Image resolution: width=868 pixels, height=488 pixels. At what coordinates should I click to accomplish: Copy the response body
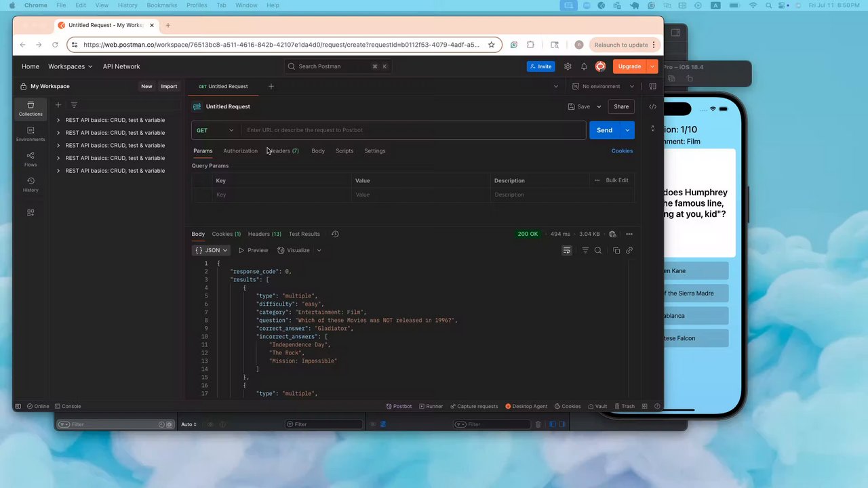[616, 250]
